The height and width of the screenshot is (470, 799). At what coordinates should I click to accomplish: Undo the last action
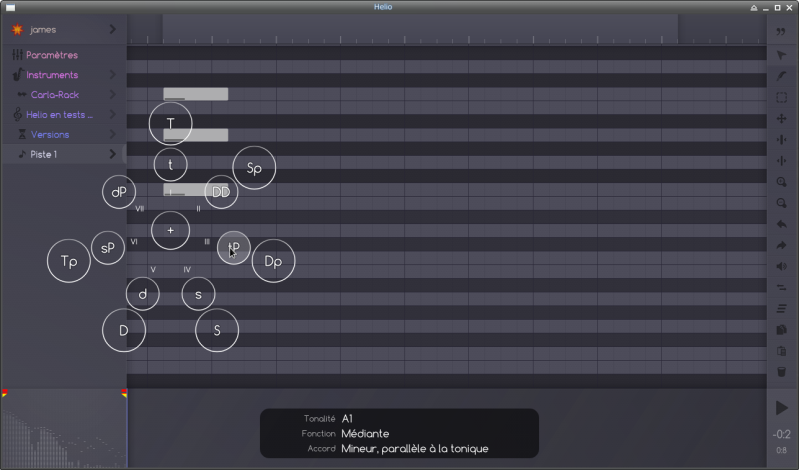click(781, 224)
